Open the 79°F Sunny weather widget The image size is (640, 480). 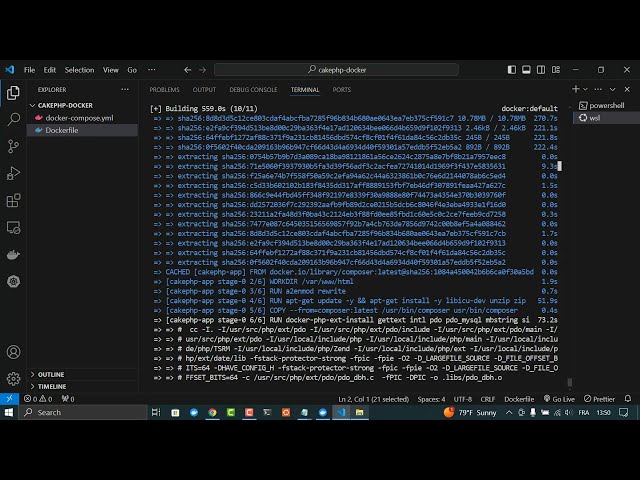click(x=470, y=412)
